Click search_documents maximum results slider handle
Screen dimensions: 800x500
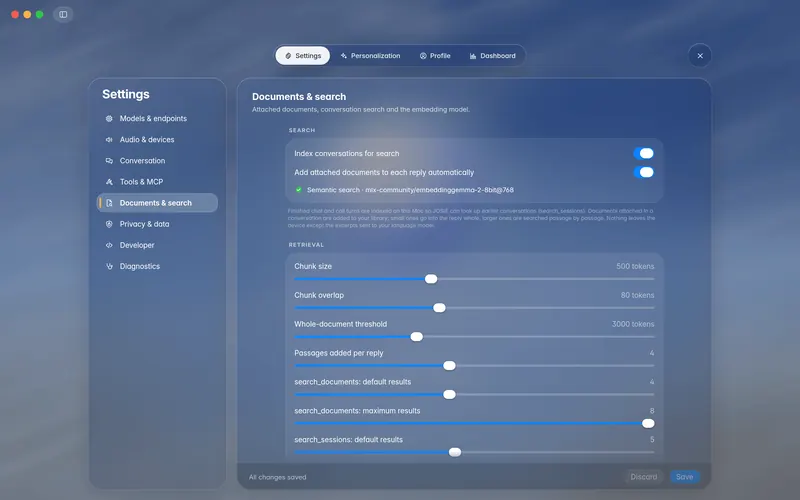point(648,423)
